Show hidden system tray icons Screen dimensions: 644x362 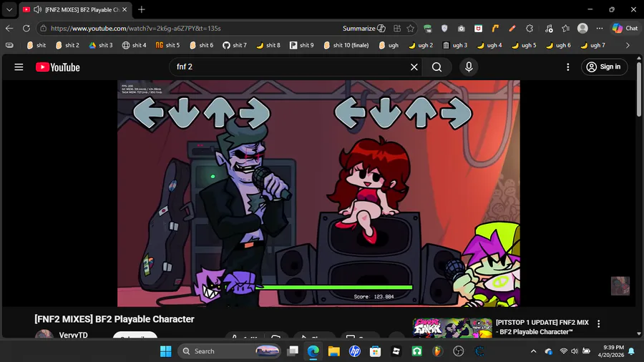[x=533, y=351]
